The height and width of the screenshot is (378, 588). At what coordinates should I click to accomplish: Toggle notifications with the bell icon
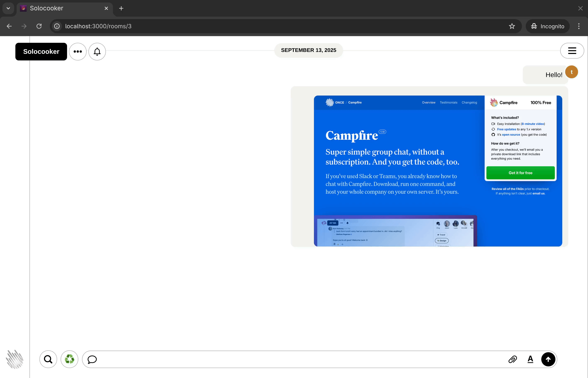click(97, 52)
